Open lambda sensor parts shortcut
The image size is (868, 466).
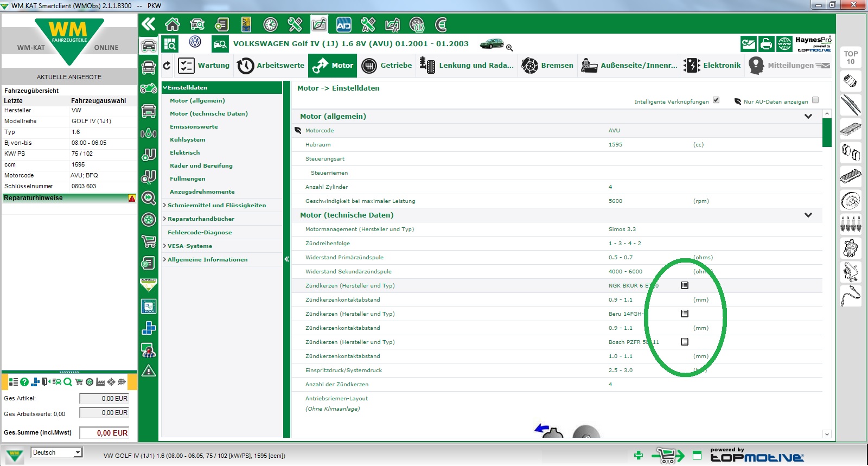tap(851, 295)
